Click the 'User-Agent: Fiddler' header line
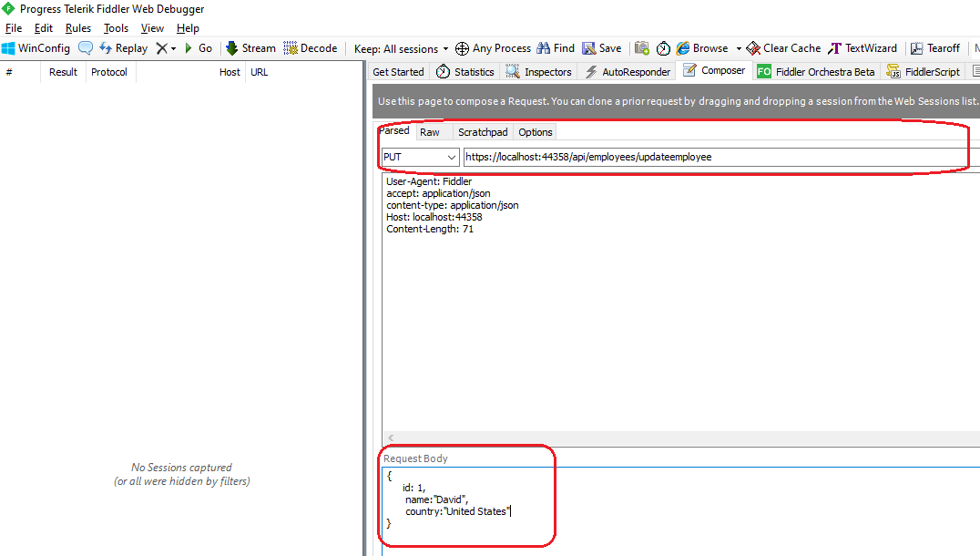 coord(429,181)
